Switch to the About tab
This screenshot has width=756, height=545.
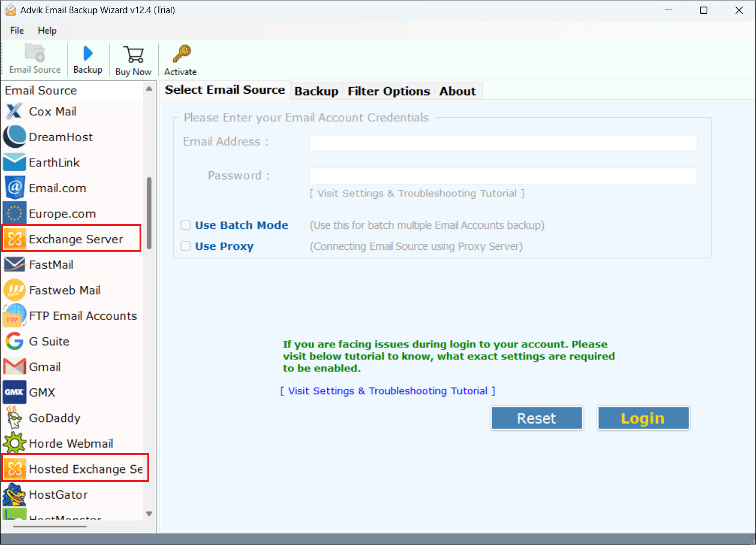458,91
